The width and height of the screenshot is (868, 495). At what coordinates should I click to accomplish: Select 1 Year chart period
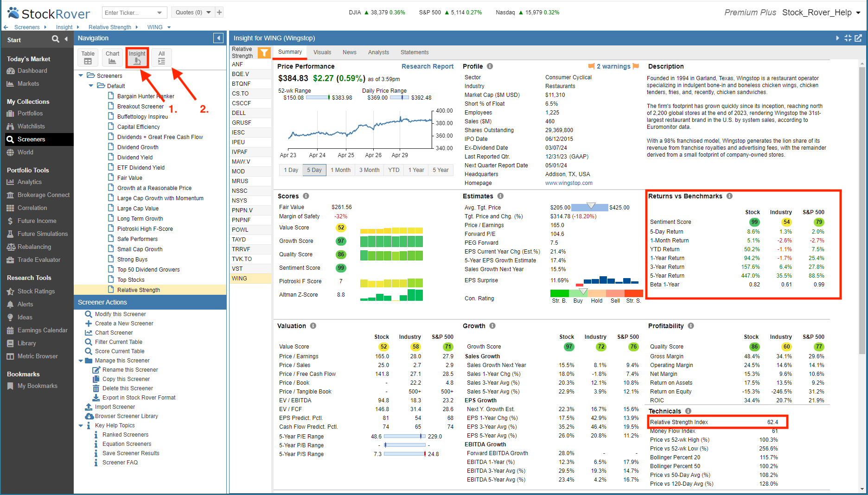click(416, 170)
